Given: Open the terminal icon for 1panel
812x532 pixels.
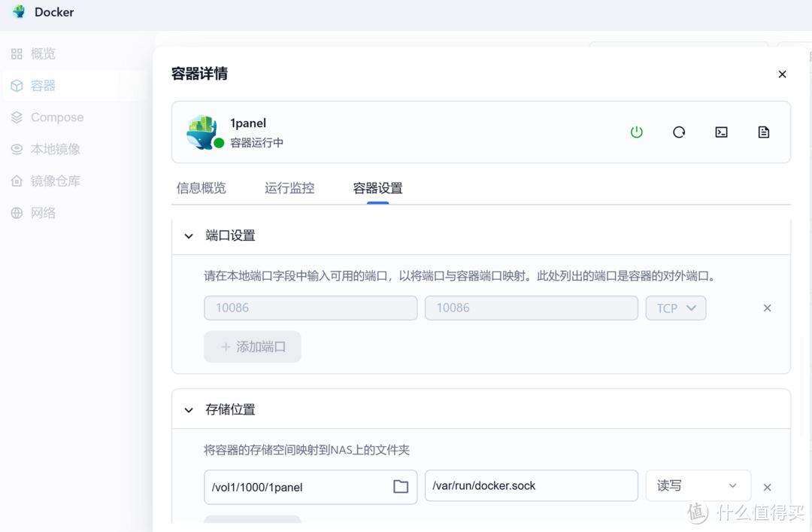Looking at the screenshot, I should pyautogui.click(x=721, y=132).
